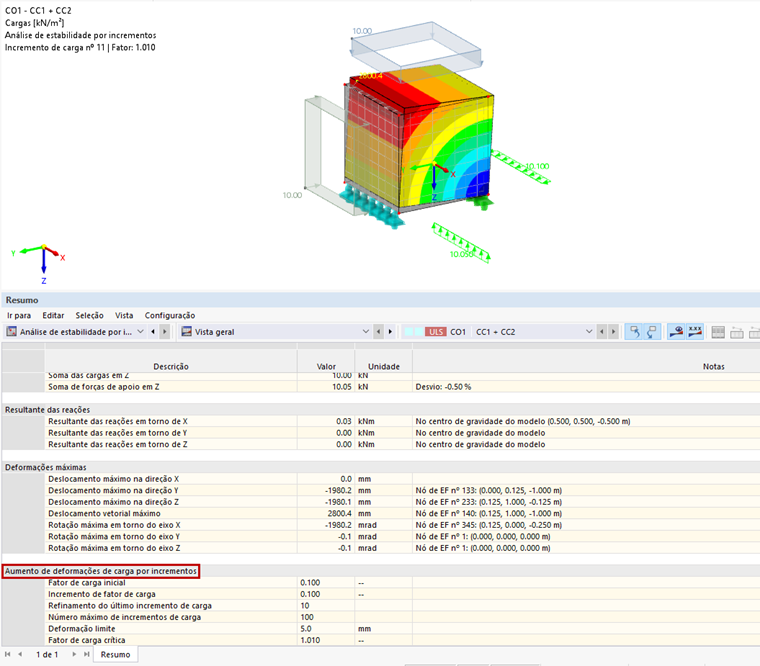Screen dimensions: 760x666
Task: Click the 0.100 value of Fator de carga inicial
Action: click(x=310, y=583)
